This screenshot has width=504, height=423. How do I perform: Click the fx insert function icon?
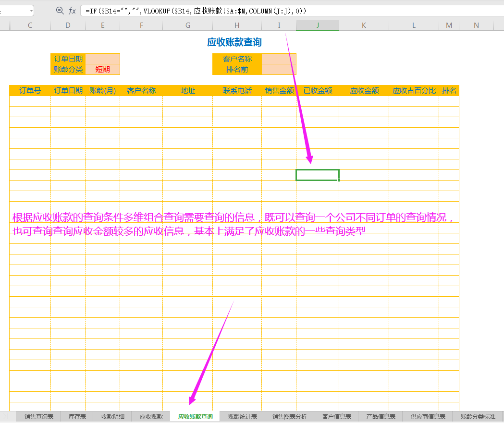tap(72, 11)
